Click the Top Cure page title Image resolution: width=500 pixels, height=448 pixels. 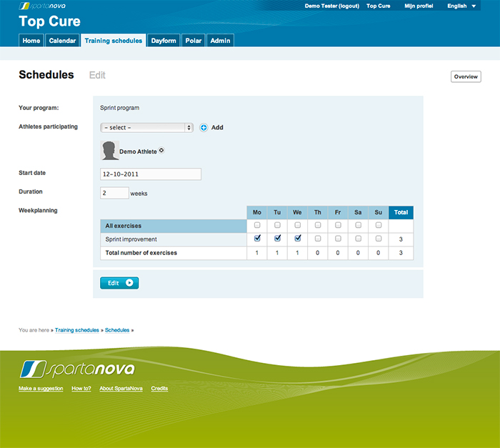(50, 21)
